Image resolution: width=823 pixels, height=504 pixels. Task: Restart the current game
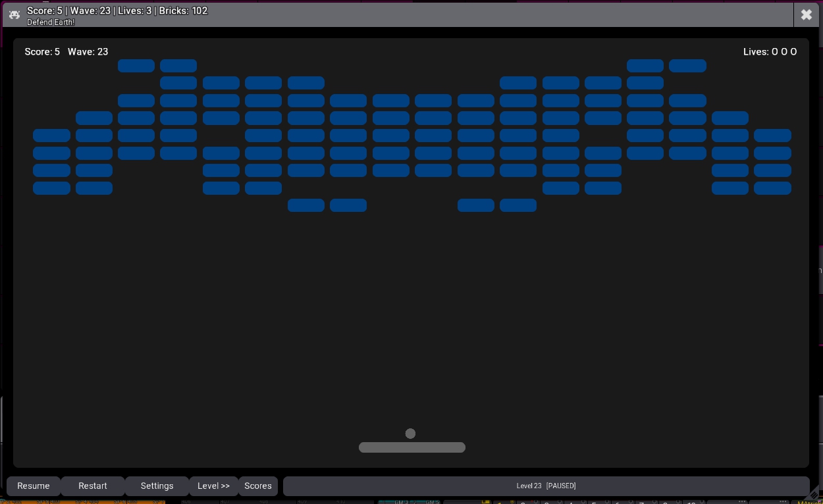coord(93,486)
